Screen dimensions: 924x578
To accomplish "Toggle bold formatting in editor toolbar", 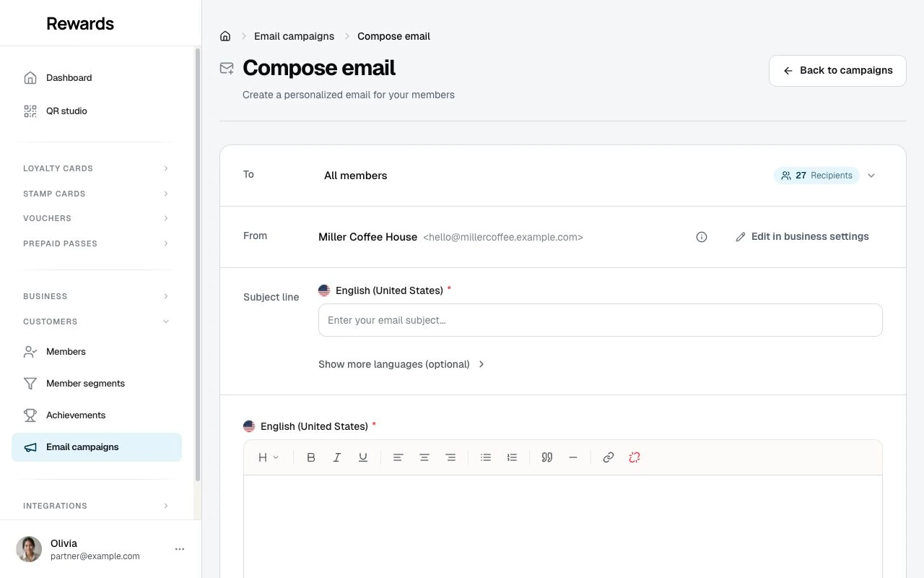I will pyautogui.click(x=311, y=457).
